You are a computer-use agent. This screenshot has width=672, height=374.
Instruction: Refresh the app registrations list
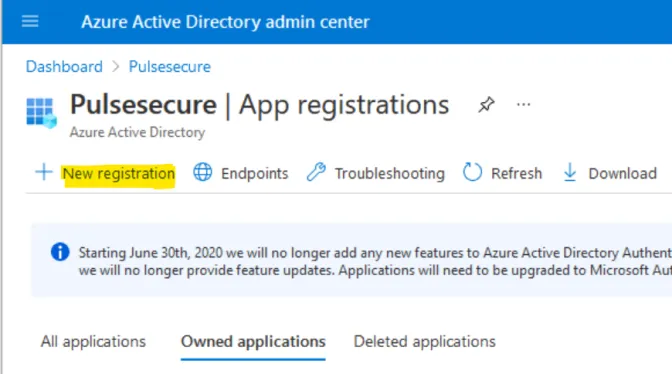tap(516, 174)
